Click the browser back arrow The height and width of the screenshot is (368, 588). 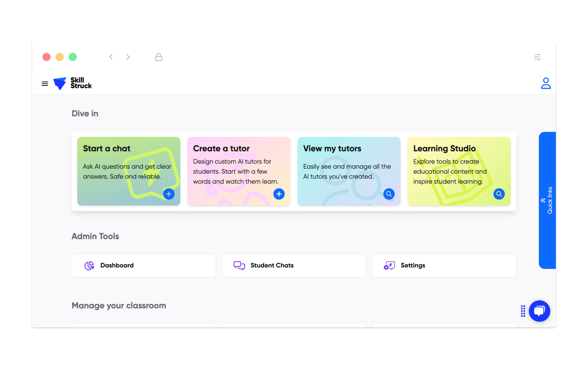tap(111, 57)
